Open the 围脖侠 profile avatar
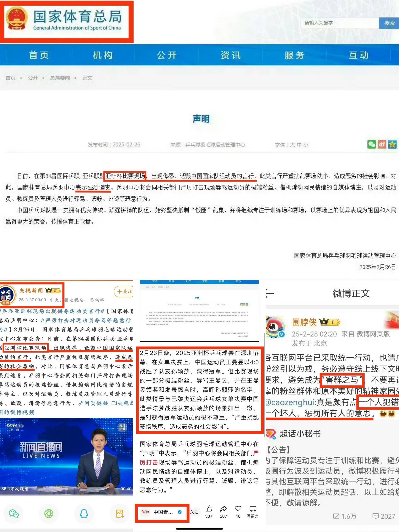399x532 pixels. click(276, 327)
